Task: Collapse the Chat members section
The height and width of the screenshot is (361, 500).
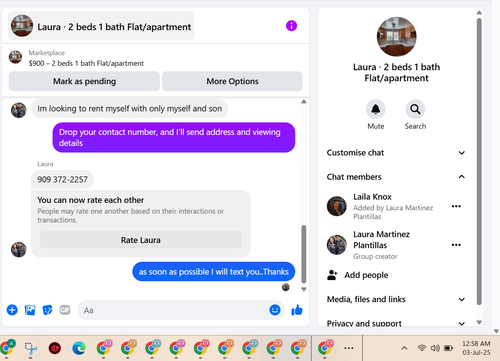Action: click(x=396, y=177)
